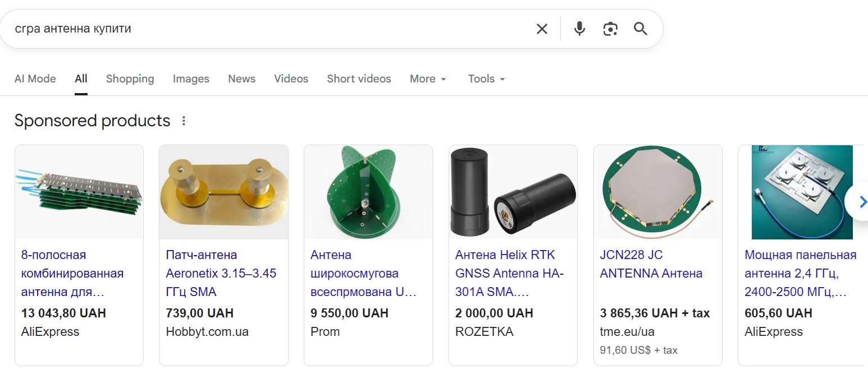
Task: Switch to AI Mode tab
Action: coord(35,79)
